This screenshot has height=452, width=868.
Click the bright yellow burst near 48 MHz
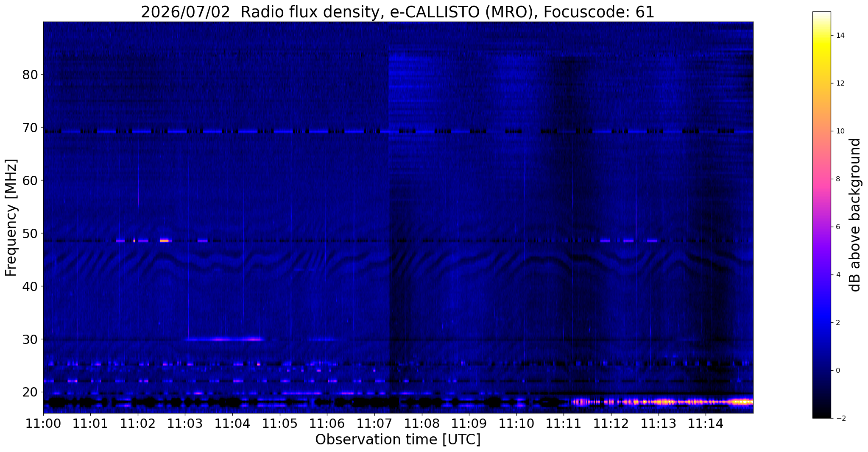pyautogui.click(x=164, y=241)
